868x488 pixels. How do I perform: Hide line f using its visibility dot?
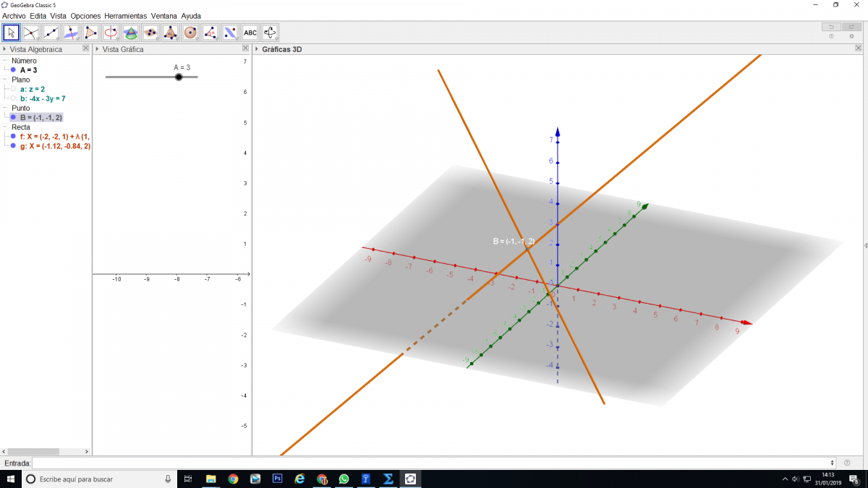click(13, 136)
